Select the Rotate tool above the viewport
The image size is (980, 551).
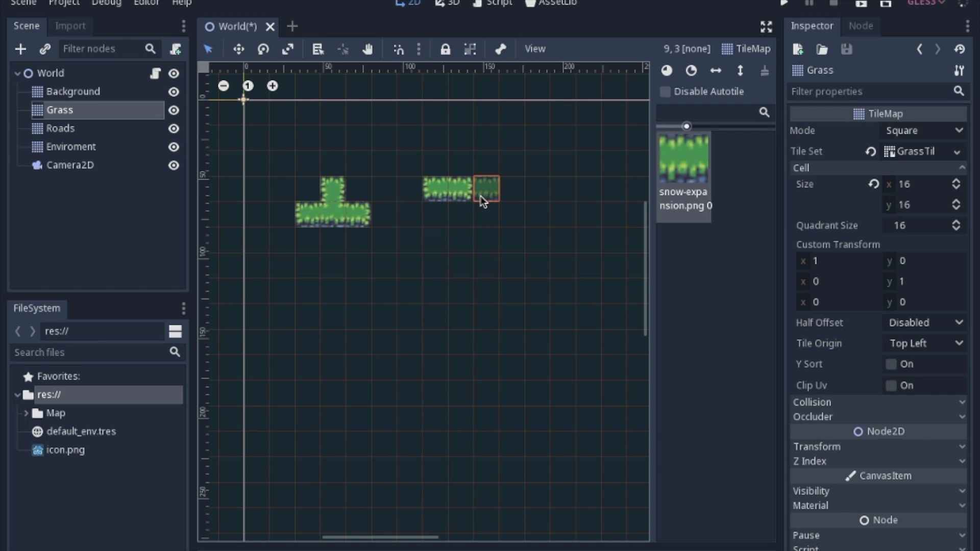click(x=263, y=49)
